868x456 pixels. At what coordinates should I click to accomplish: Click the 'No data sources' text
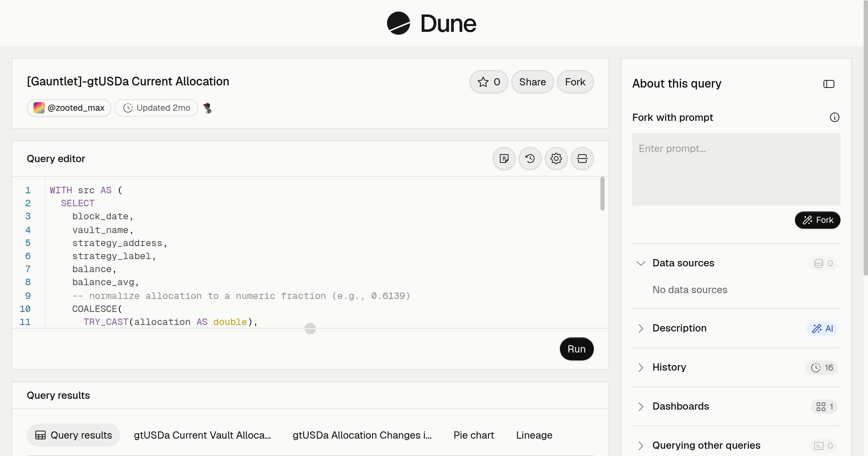(690, 290)
